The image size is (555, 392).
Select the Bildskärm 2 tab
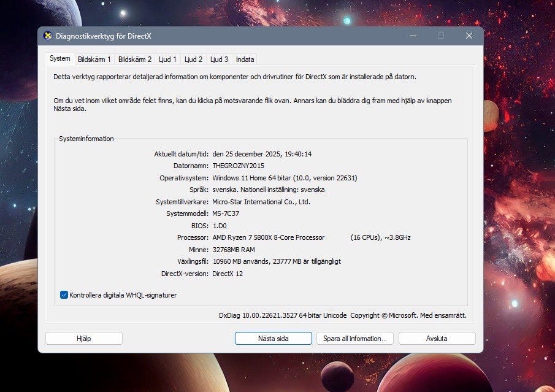(134, 60)
